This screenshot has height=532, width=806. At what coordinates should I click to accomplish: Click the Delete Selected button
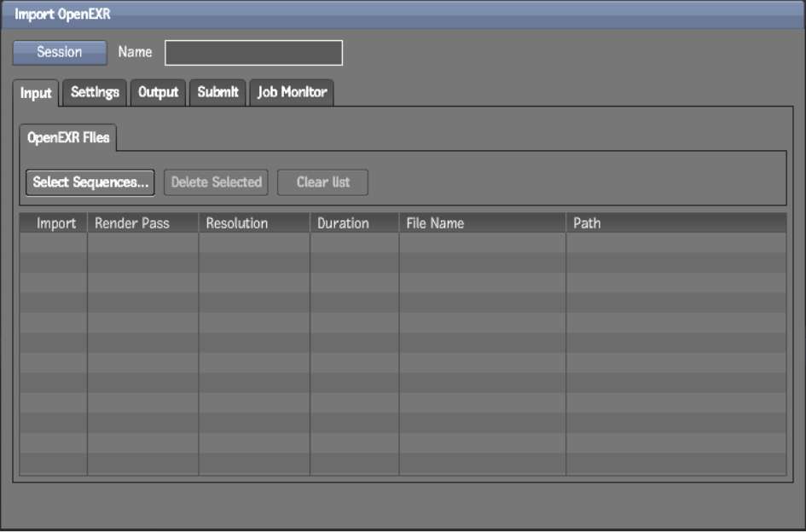(216, 182)
